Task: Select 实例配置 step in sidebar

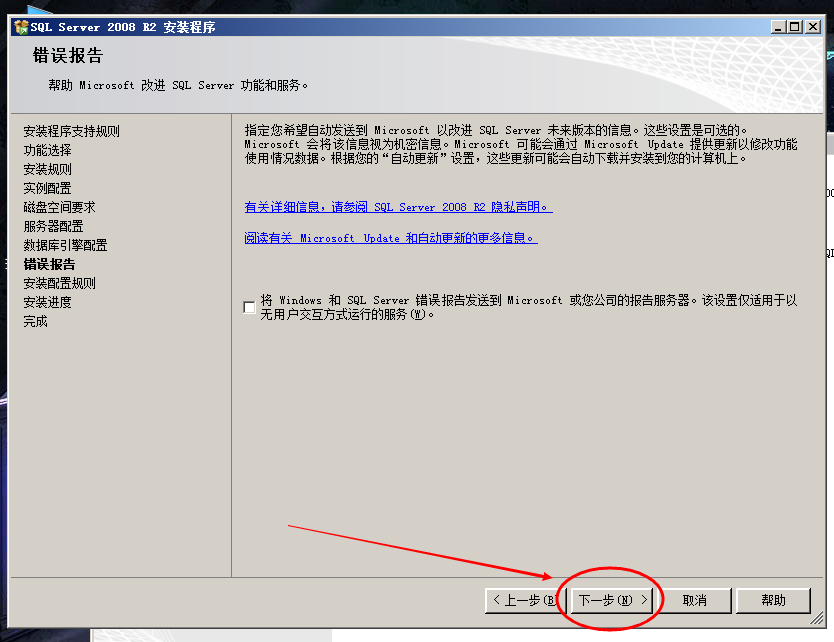Action: pos(47,188)
